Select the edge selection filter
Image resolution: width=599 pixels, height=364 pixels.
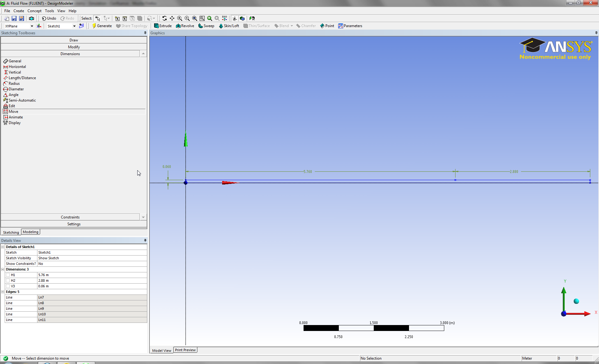click(125, 18)
